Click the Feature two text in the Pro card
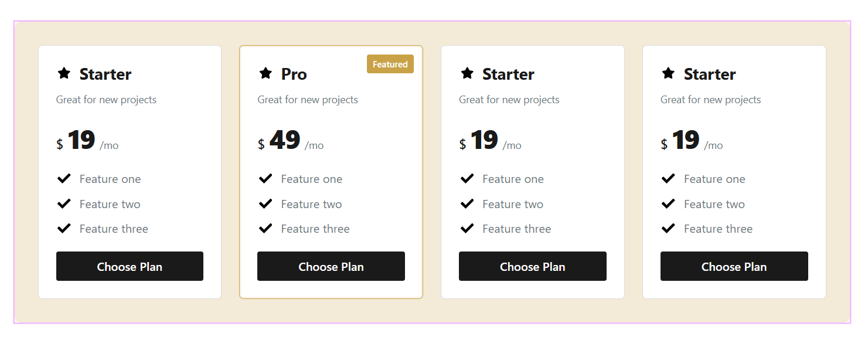 [x=311, y=204]
